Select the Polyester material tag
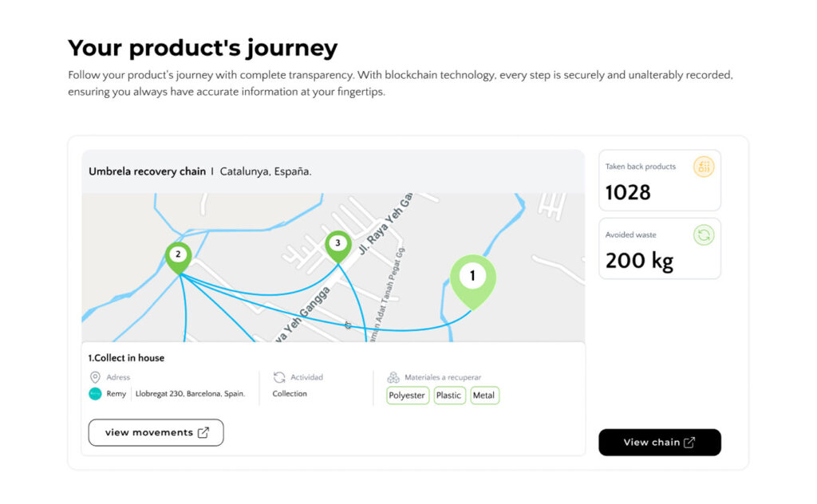The width and height of the screenshot is (817, 504). pos(408,396)
